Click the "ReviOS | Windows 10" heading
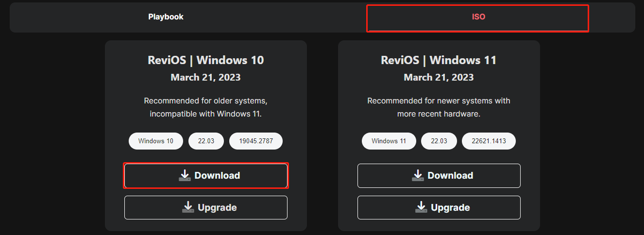Image resolution: width=644 pixels, height=235 pixels. (x=205, y=60)
